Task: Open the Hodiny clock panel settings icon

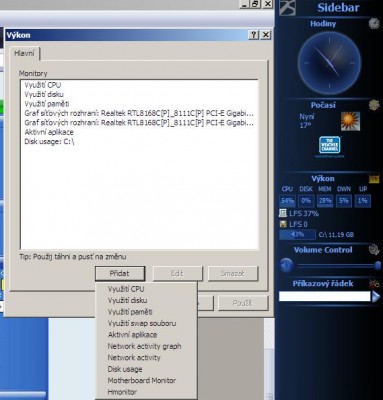Action: tap(374, 24)
